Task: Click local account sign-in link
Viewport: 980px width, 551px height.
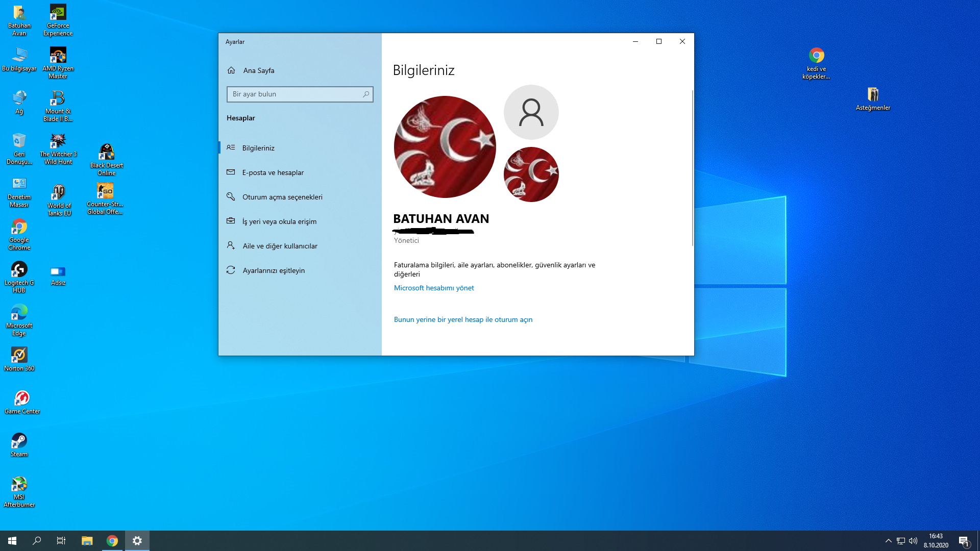Action: [463, 319]
